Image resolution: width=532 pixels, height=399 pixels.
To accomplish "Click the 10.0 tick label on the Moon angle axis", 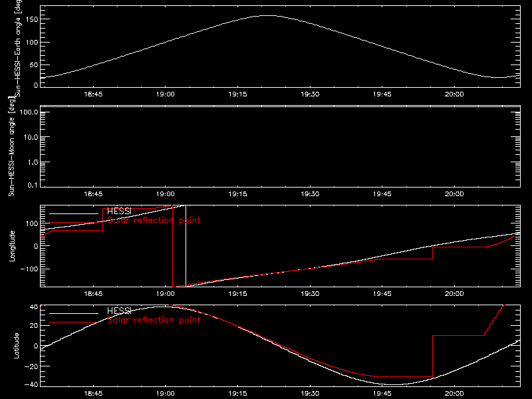I will coord(31,138).
